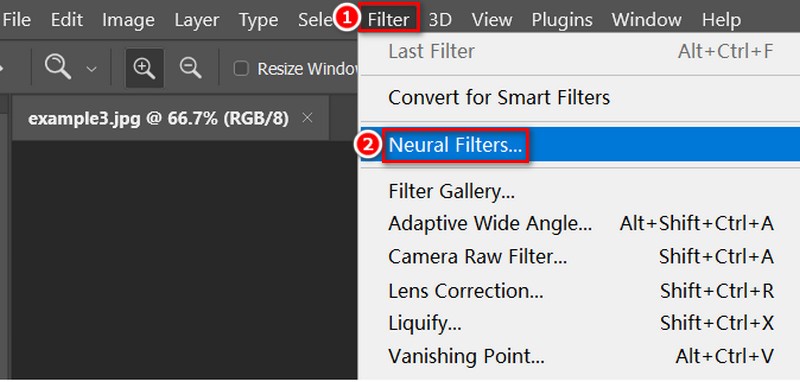This screenshot has width=800, height=382.
Task: Open the Plugins menu
Action: 562,20
